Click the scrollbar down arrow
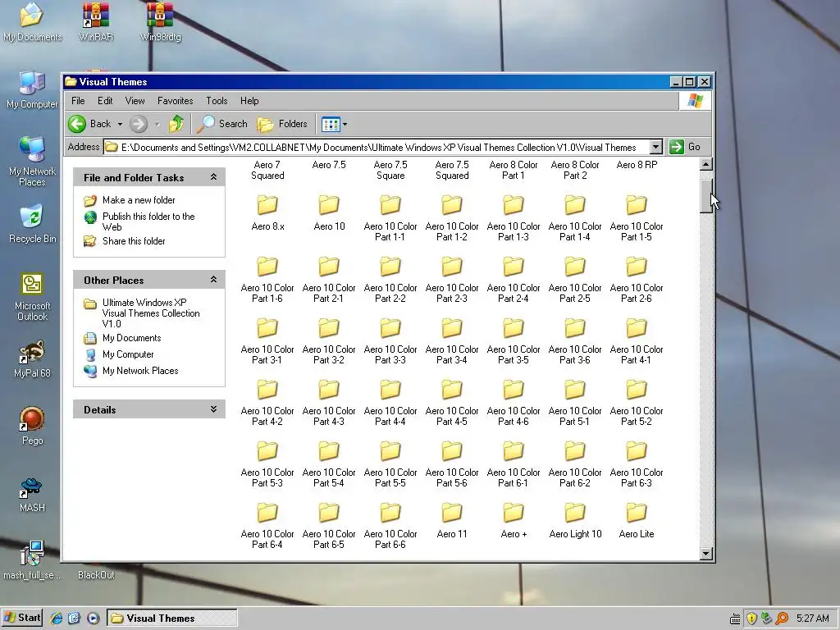The image size is (840, 630). click(x=705, y=554)
